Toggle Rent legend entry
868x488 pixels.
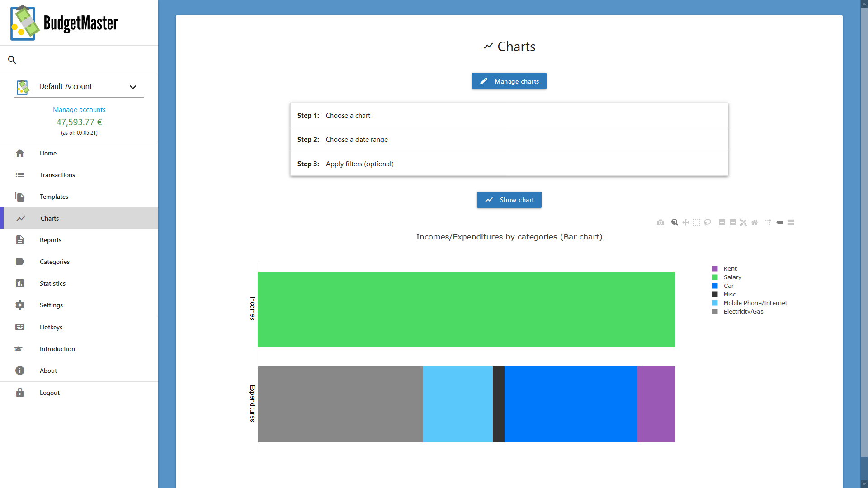725,268
